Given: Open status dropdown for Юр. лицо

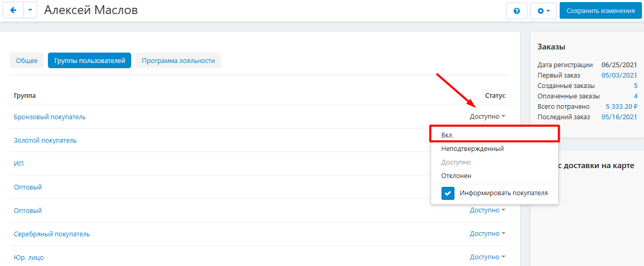Looking at the screenshot, I should [488, 257].
